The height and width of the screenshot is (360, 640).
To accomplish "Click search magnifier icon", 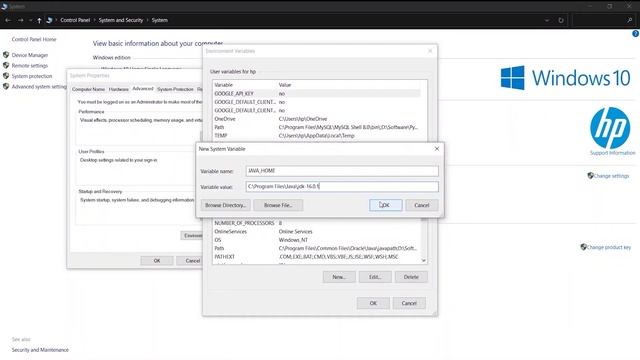I will 630,20.
